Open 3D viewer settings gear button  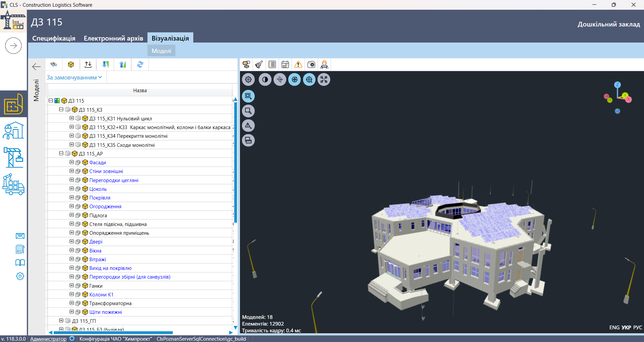tap(248, 79)
